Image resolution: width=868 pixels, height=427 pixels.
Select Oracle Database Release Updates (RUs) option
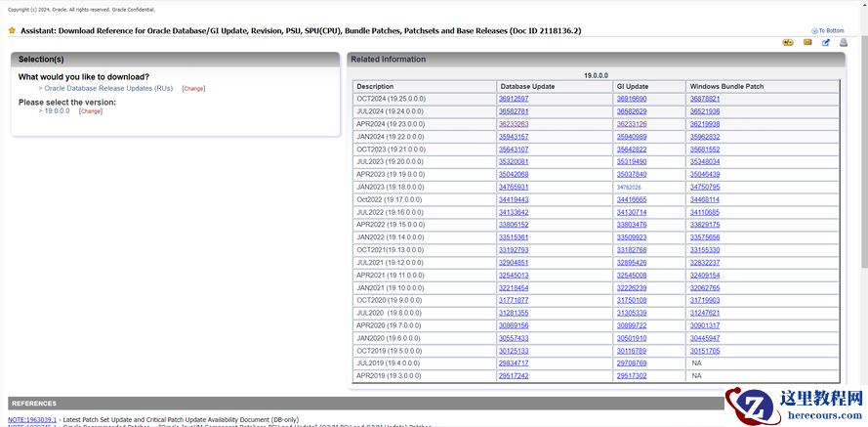(x=108, y=88)
